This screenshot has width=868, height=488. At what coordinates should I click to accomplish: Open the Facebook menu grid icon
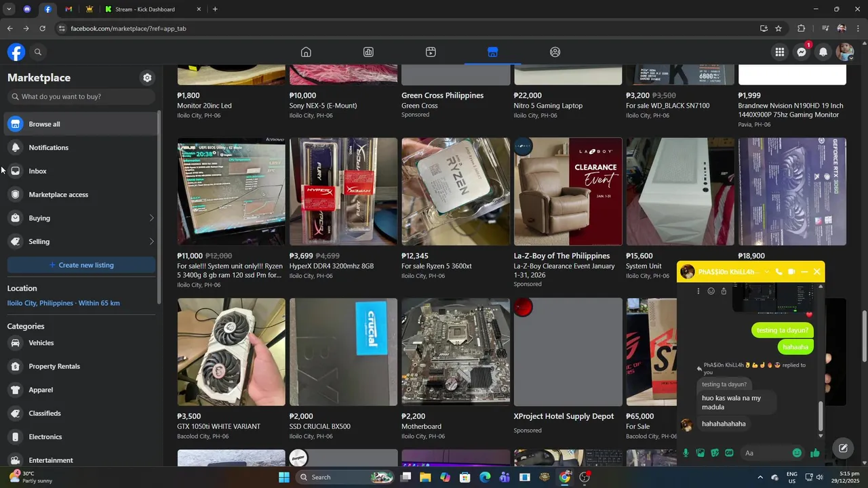[780, 52]
